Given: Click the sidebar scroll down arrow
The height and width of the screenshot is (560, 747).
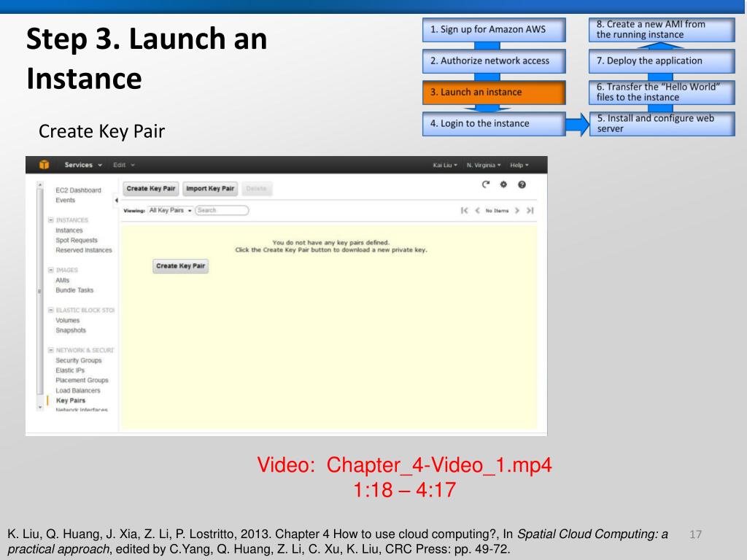Looking at the screenshot, I should click(x=40, y=407).
